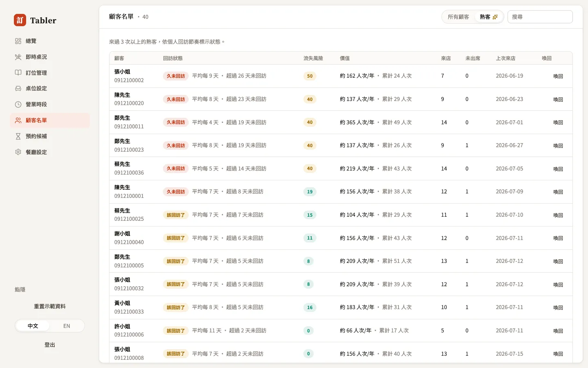This screenshot has width=588, height=368.
Task: Open the 即時桌況 utensils icon
Action: pyautogui.click(x=18, y=57)
